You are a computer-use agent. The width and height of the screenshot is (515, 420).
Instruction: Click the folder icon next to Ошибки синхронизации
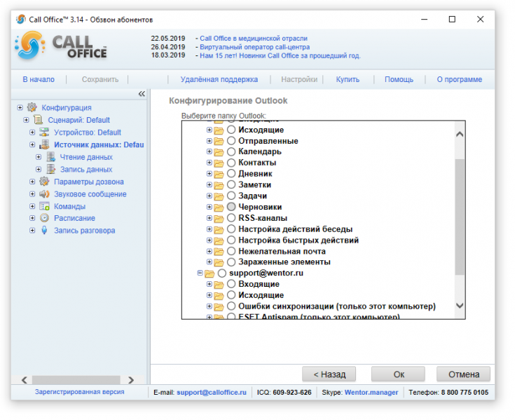(219, 307)
